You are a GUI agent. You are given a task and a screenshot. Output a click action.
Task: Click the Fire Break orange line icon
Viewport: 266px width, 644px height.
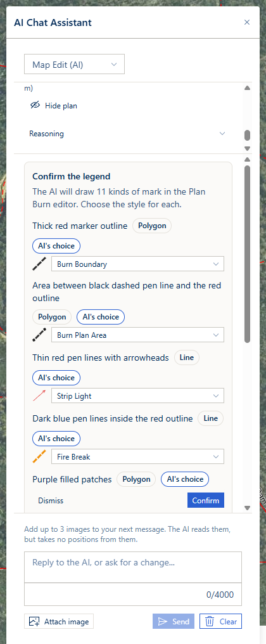point(39,457)
